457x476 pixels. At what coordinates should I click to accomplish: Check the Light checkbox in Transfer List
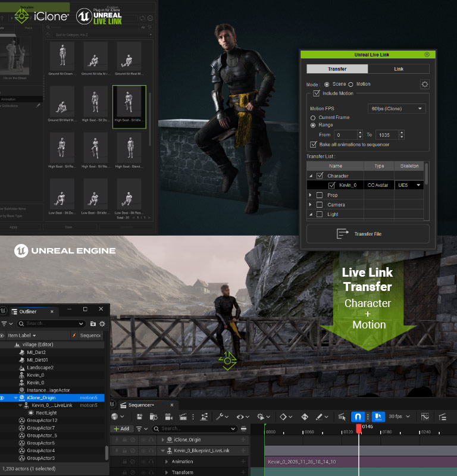[320, 214]
